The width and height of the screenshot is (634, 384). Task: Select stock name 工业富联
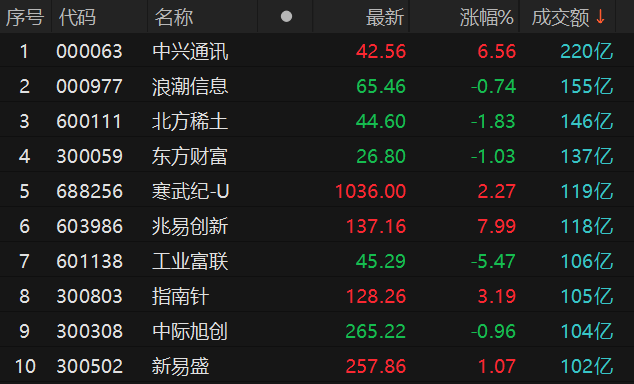[190, 261]
